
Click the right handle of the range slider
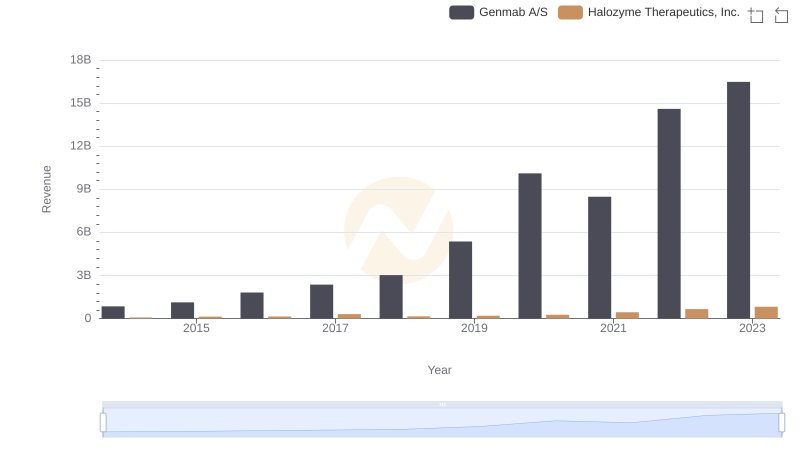point(781,423)
